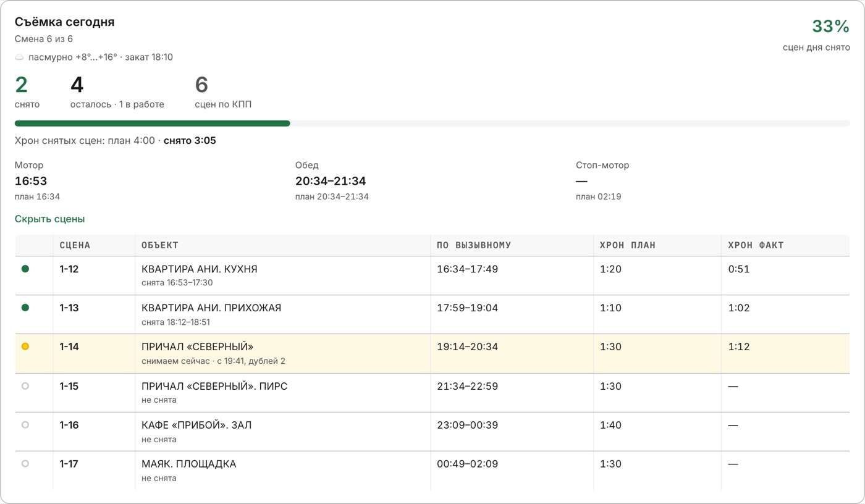Click «КВАРТИРА АНИ. КУХНЯ» location name

[x=200, y=269]
